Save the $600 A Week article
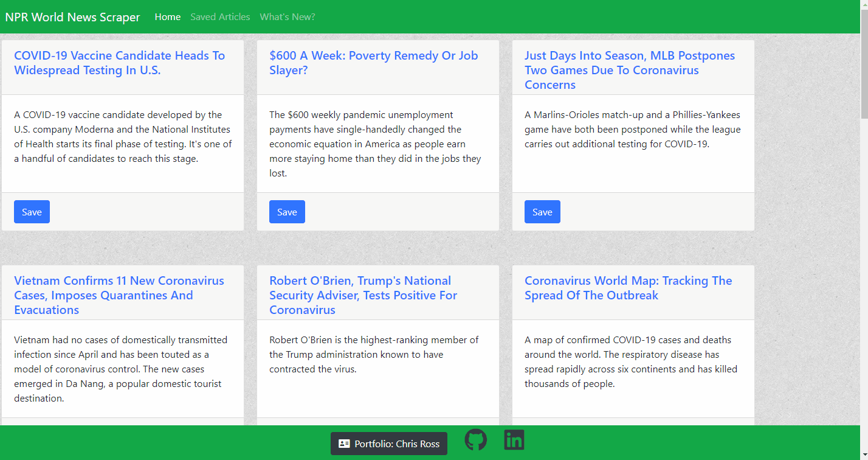This screenshot has width=868, height=460. (287, 212)
